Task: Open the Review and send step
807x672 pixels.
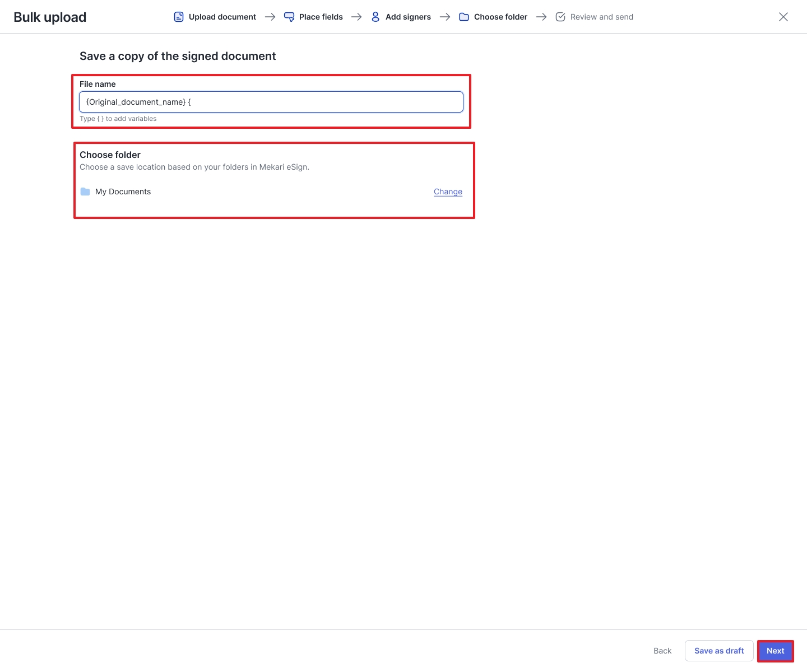Action: coord(601,17)
